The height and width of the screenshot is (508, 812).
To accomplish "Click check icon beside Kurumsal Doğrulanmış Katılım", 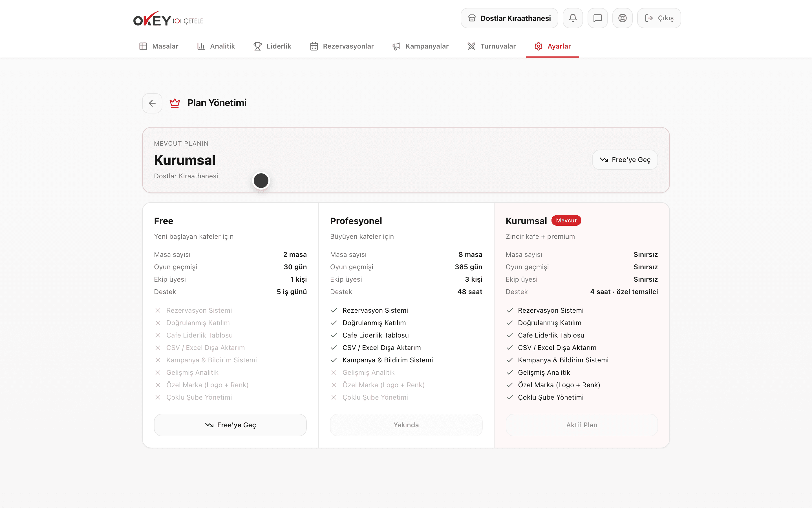I will [x=510, y=323].
